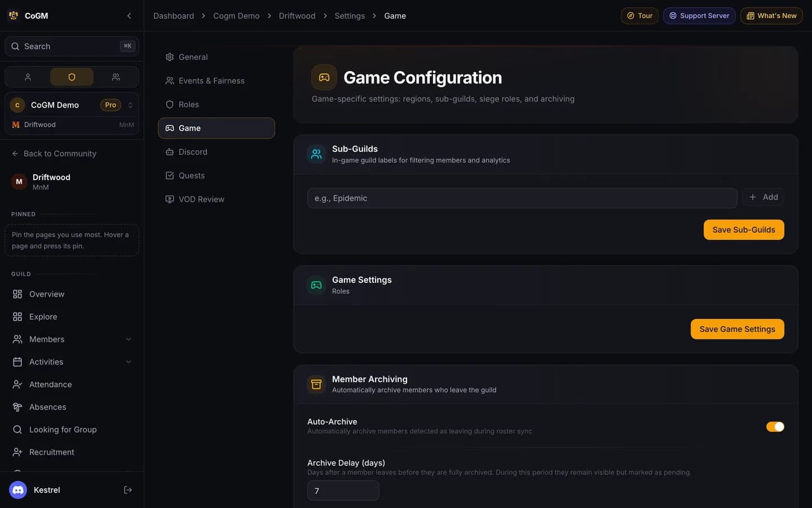The height and width of the screenshot is (508, 812).
Task: Click the CoGM logo icon
Action: click(x=14, y=16)
